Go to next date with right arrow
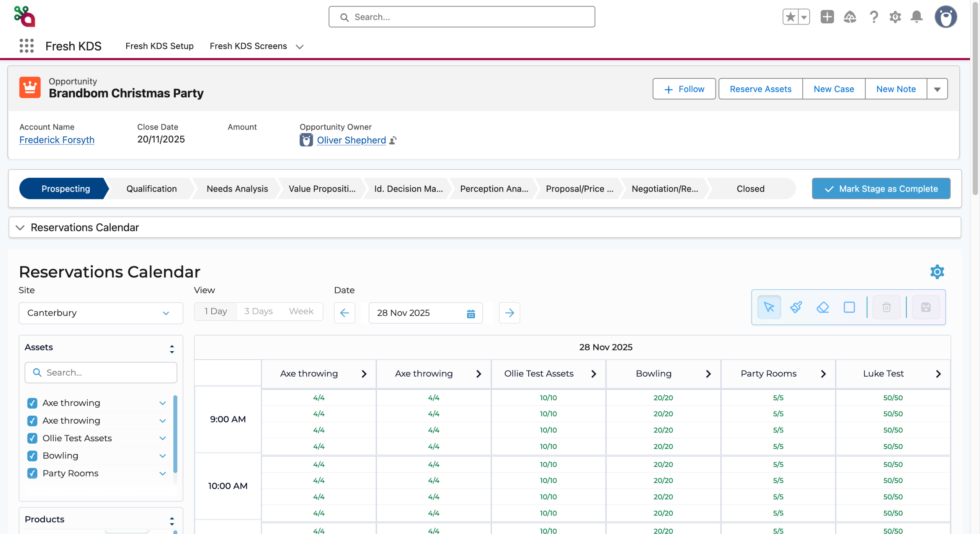 (509, 313)
